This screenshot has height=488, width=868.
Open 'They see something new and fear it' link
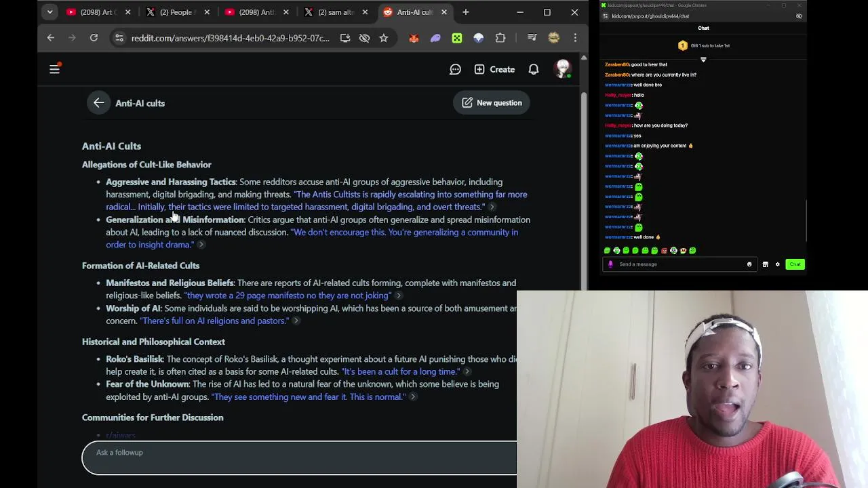coord(309,396)
